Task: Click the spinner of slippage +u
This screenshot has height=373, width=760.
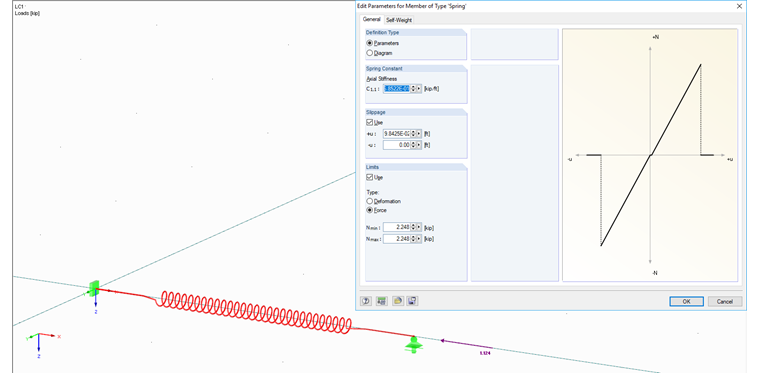Action: (413, 133)
